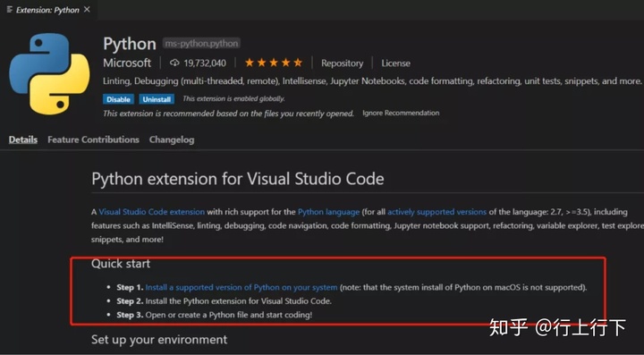Open the Repository link
The height and width of the screenshot is (355, 644).
click(x=342, y=63)
